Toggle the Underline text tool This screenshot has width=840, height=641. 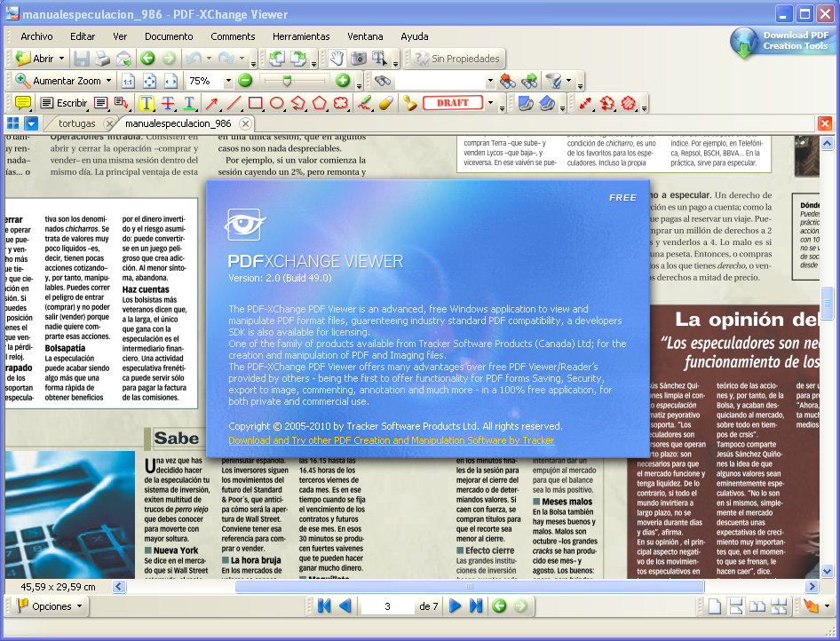coord(189,103)
